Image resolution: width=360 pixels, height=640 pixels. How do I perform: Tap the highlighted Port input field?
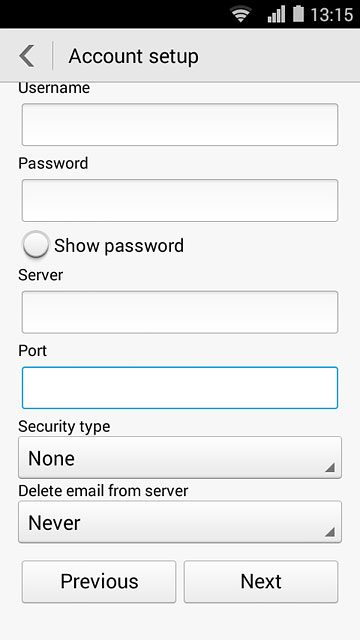(180, 388)
